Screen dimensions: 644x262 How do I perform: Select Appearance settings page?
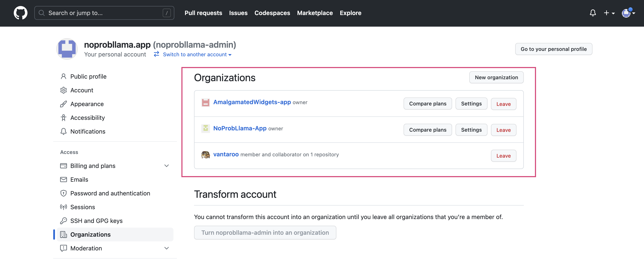(x=115, y=104)
